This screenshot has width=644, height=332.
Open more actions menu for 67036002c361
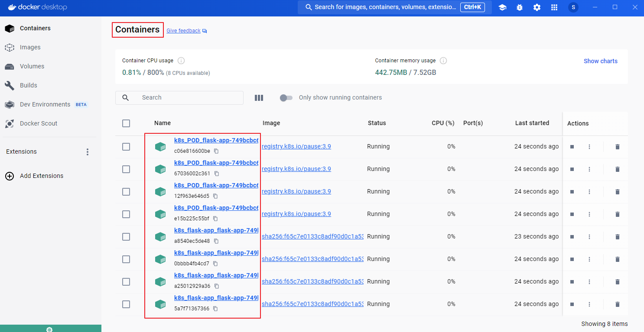pyautogui.click(x=589, y=169)
